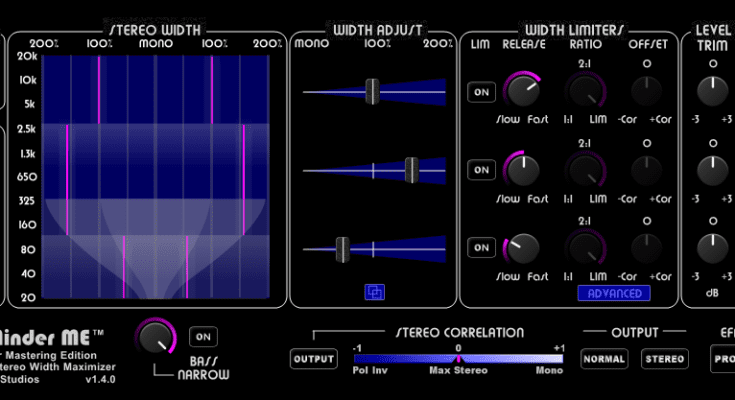The image size is (735, 400).
Task: Click the link bands icon below width sliders
Action: pos(375,292)
